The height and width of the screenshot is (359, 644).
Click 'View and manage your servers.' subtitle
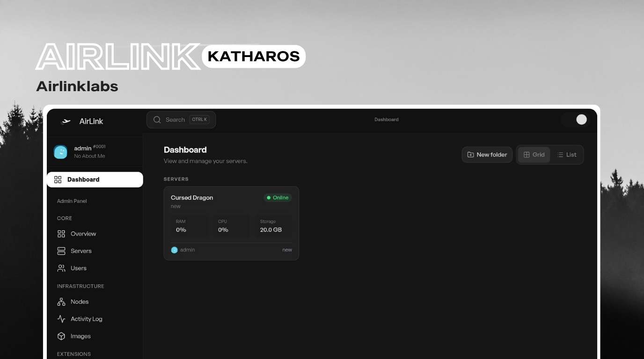(x=205, y=161)
